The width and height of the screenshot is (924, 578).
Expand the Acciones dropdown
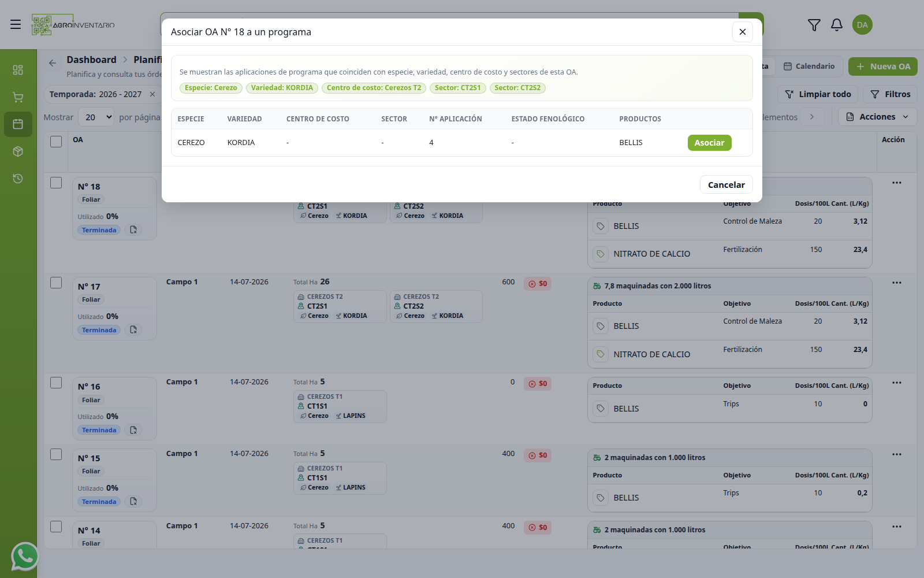pos(877,117)
